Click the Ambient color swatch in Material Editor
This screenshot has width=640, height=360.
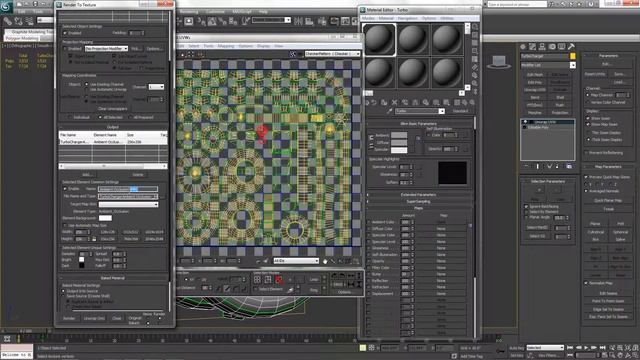coord(399,135)
